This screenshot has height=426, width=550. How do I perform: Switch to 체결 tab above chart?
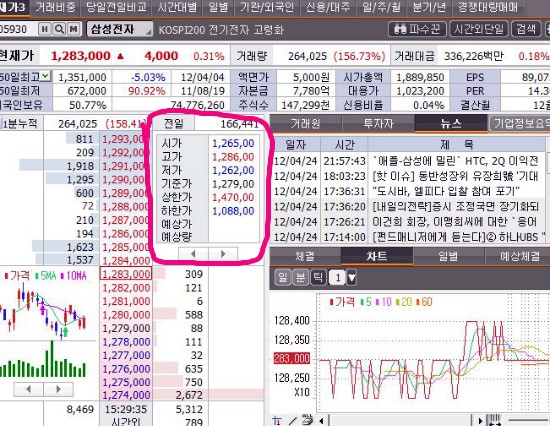305,256
